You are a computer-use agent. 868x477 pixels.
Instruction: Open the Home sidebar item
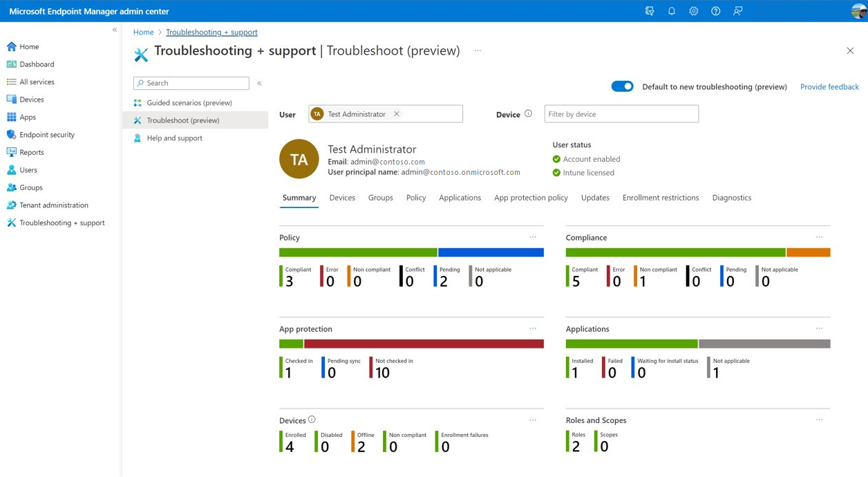point(29,46)
